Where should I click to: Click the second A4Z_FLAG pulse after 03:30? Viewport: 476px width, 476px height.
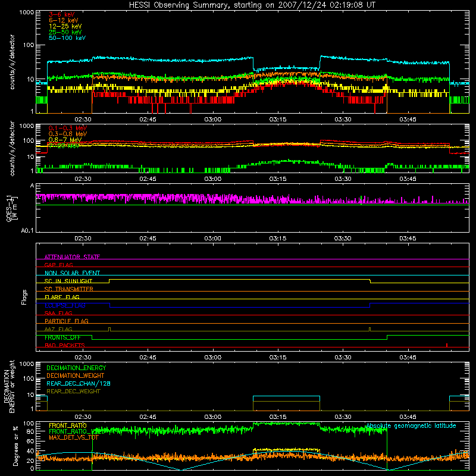(x=369, y=329)
